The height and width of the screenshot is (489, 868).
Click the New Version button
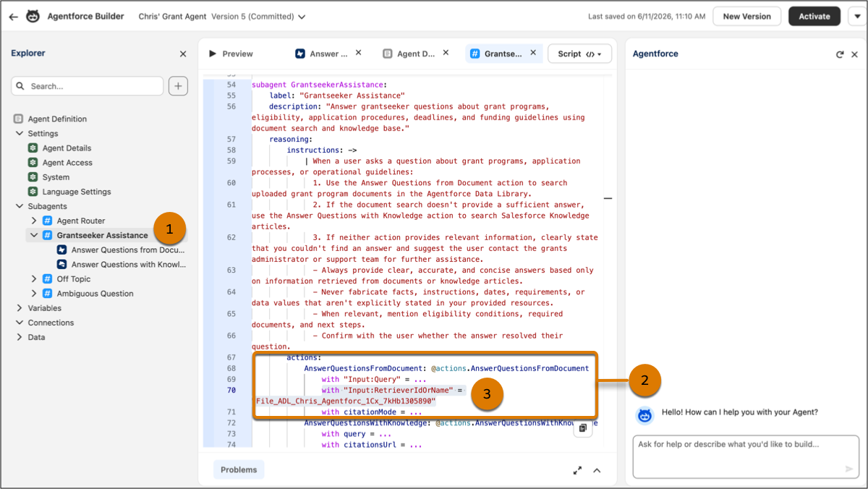click(x=746, y=16)
